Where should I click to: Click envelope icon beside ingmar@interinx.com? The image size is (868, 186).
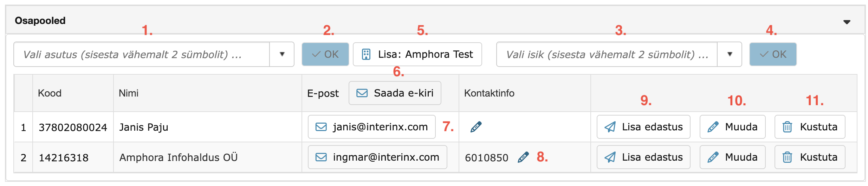321,157
